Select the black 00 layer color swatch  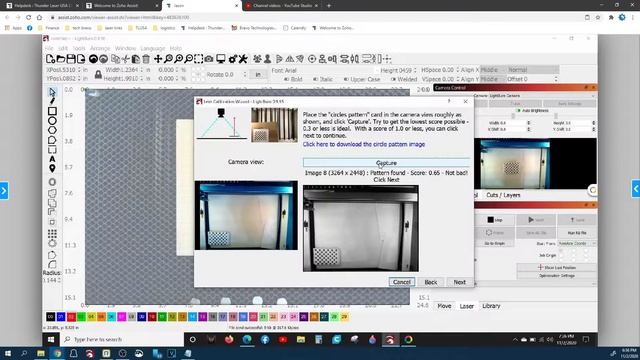51,317
